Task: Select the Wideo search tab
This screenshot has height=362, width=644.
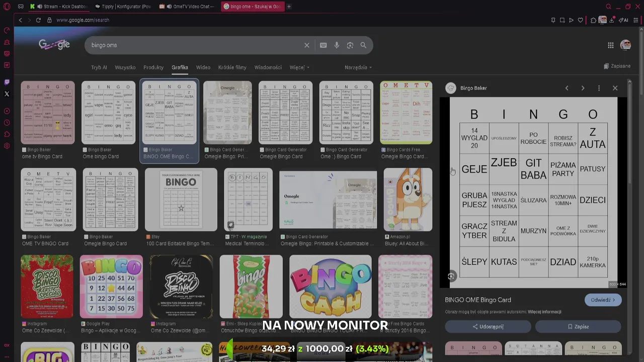Action: pos(203,67)
